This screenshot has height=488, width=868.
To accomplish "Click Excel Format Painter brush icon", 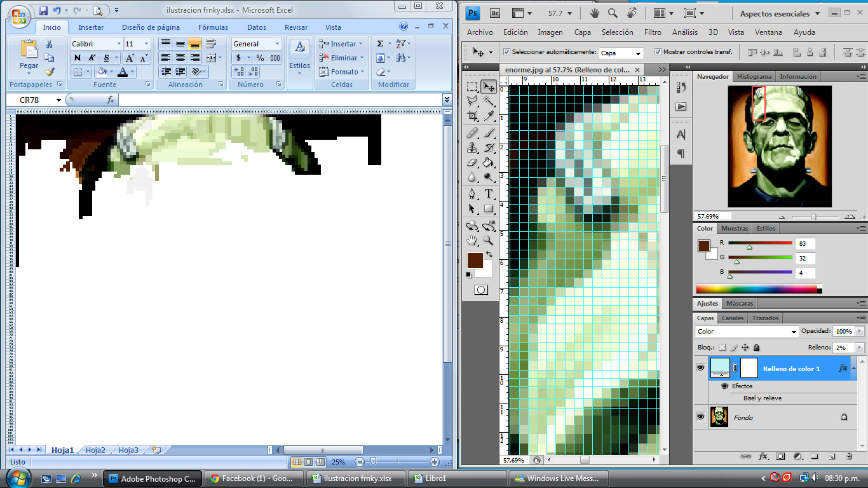I will [x=50, y=72].
